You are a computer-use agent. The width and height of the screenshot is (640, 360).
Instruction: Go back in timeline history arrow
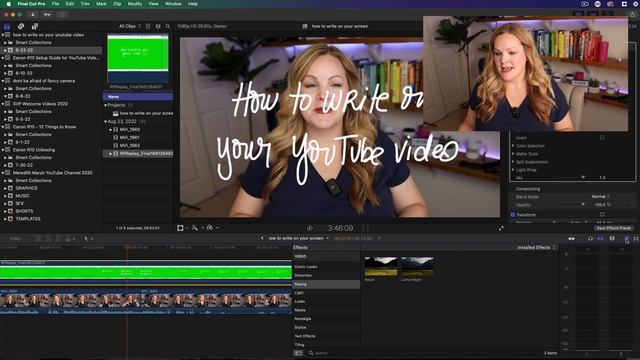262,238
